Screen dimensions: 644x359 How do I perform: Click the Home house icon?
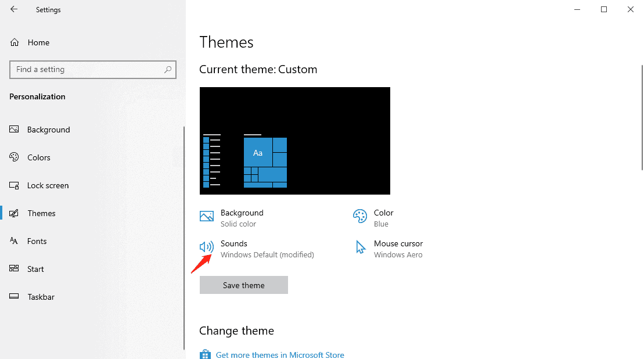(x=15, y=42)
